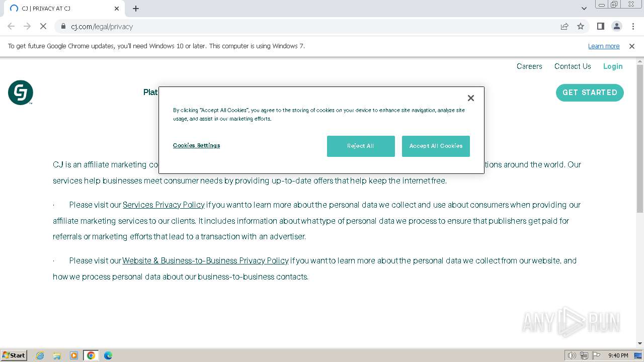
Task: Click the site security lock icon
Action: pyautogui.click(x=63, y=26)
